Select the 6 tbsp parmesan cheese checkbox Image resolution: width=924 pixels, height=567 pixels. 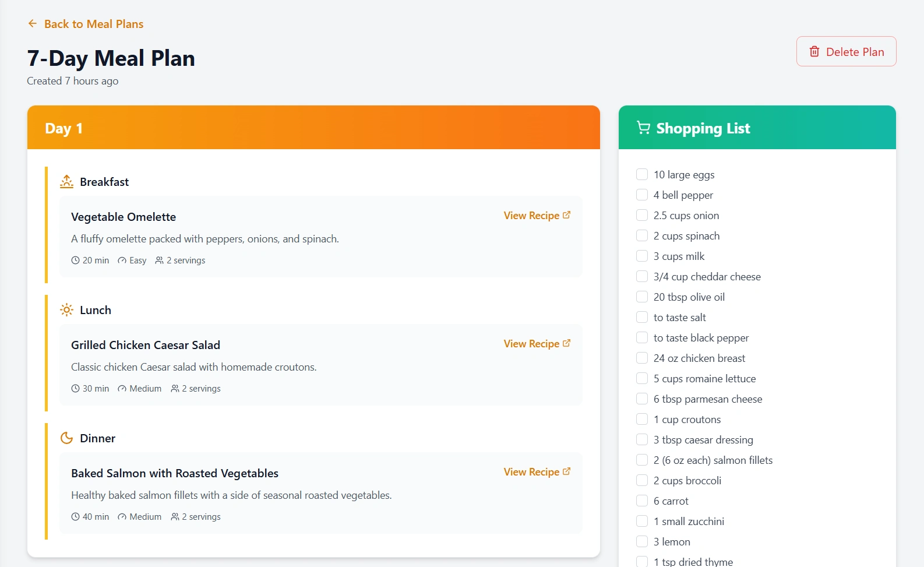point(642,399)
